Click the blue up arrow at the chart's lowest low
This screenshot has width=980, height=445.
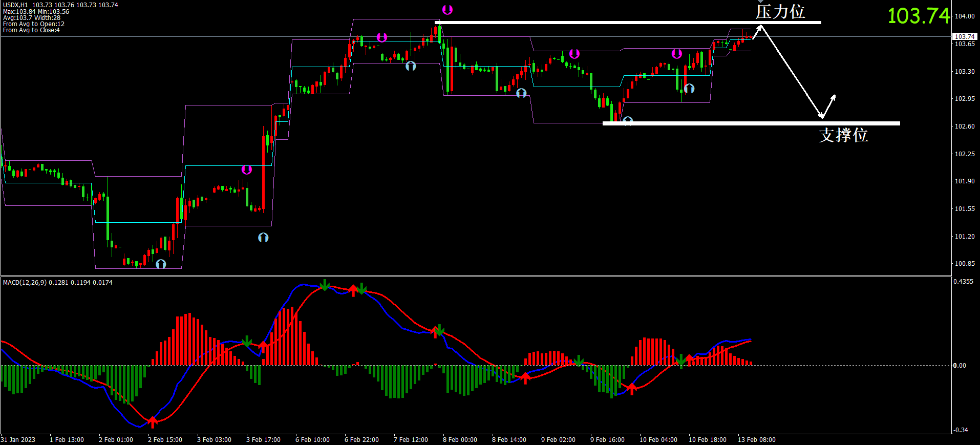(161, 264)
